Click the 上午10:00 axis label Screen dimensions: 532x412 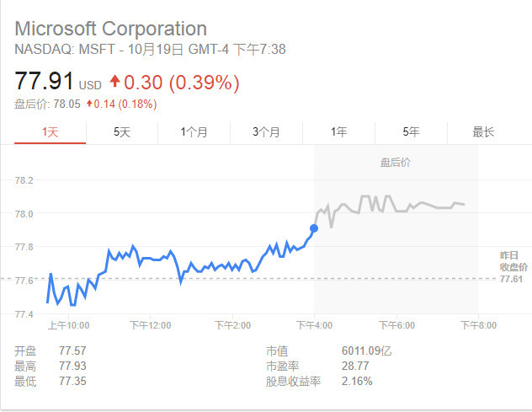coord(68,325)
